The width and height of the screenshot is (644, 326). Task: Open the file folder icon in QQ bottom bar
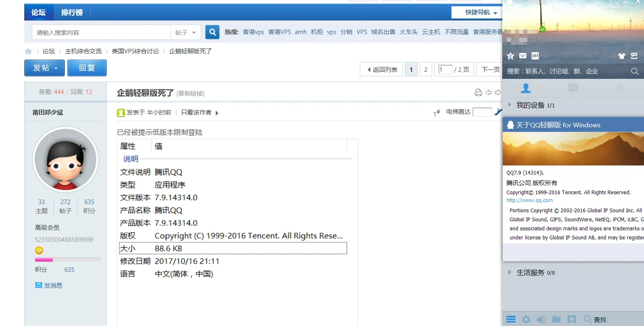(557, 319)
